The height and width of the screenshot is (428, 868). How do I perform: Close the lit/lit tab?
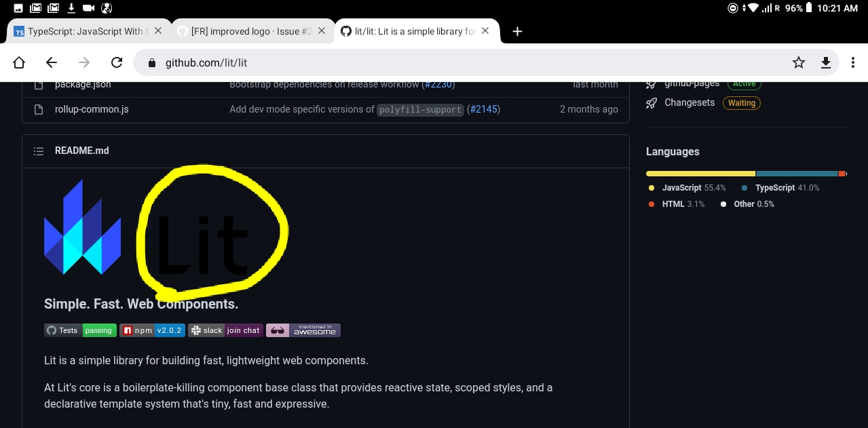click(x=485, y=31)
